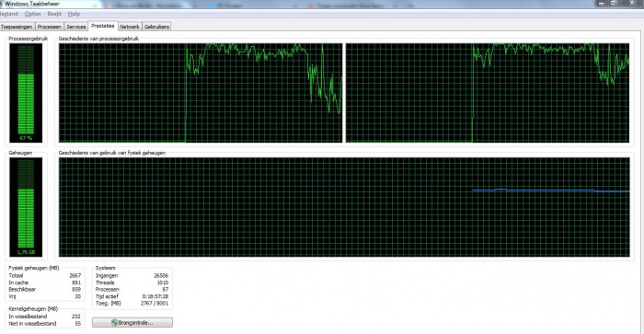The image size is (644, 334).
Task: Click the Geheugen usage meter gauge
Action: (26, 207)
